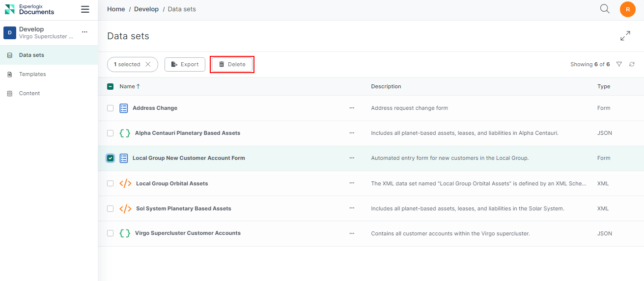The width and height of the screenshot is (644, 281).
Task: Go to Templates in the sidebar
Action: (32, 74)
